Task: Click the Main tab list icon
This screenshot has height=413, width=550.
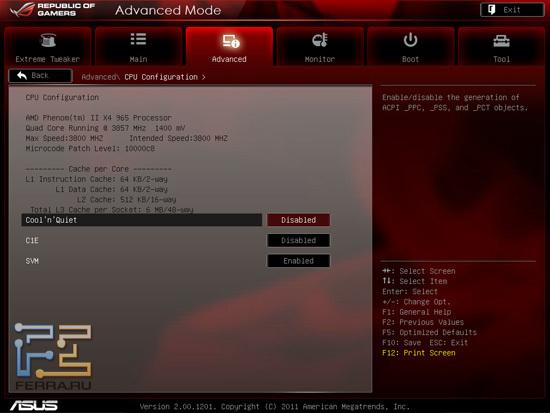Action: coord(138,39)
